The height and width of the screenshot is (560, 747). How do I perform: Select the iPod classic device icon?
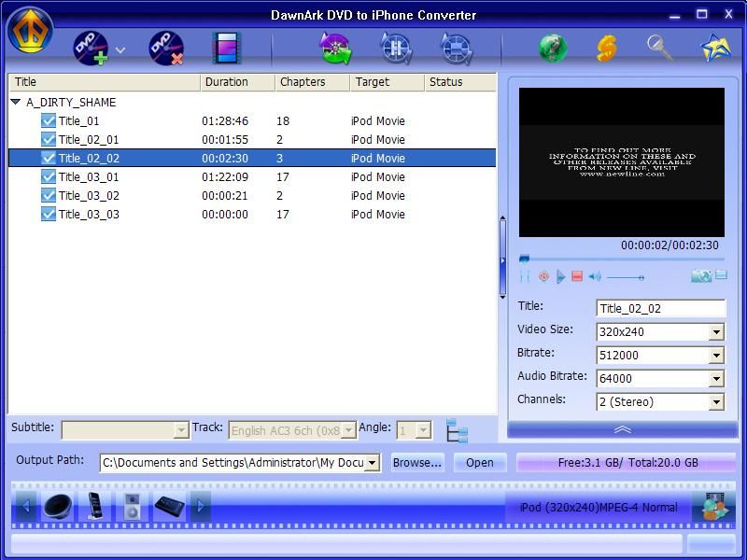point(132,506)
